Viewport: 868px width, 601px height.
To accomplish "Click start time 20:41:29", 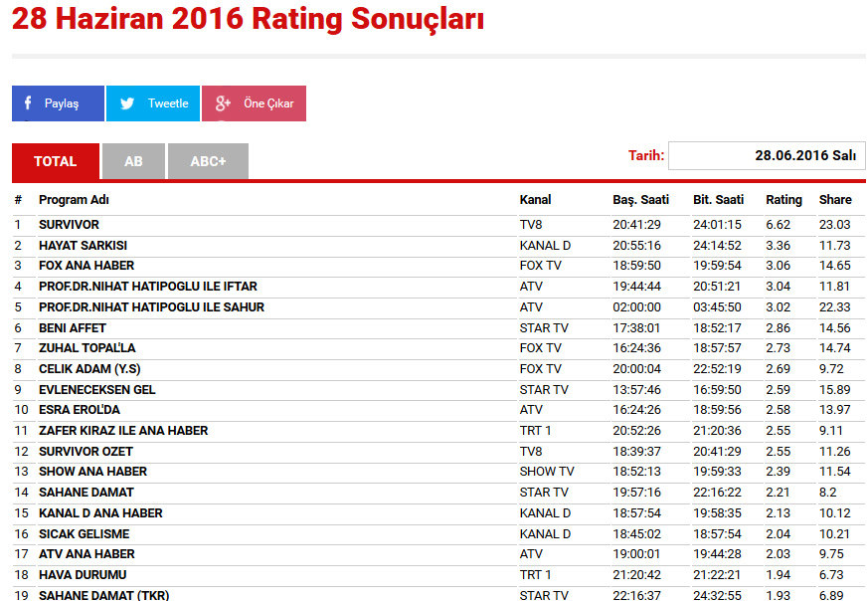I will click(x=636, y=225).
